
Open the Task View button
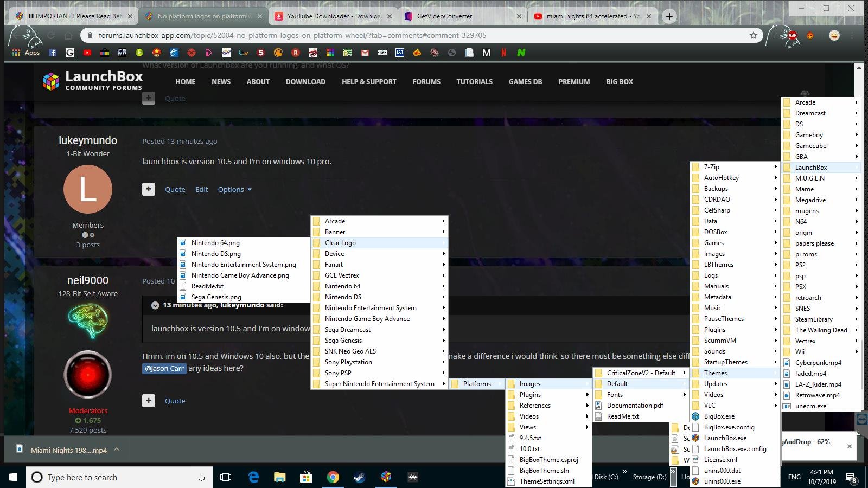[x=226, y=477]
